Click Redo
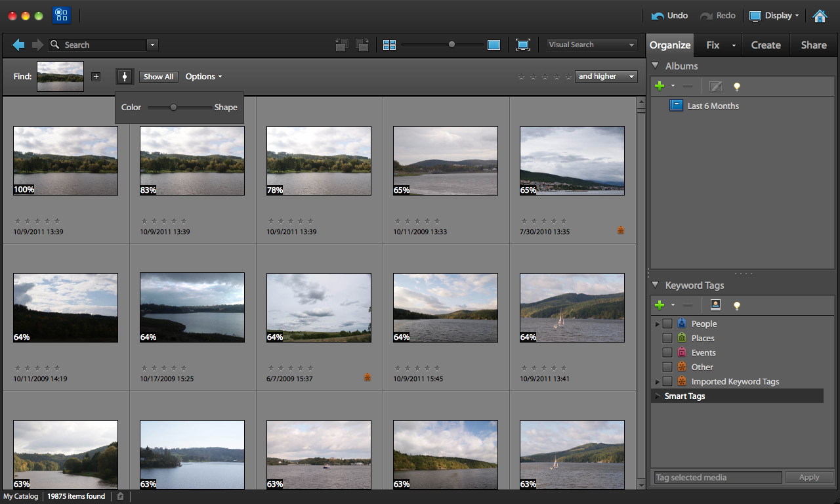 (717, 16)
